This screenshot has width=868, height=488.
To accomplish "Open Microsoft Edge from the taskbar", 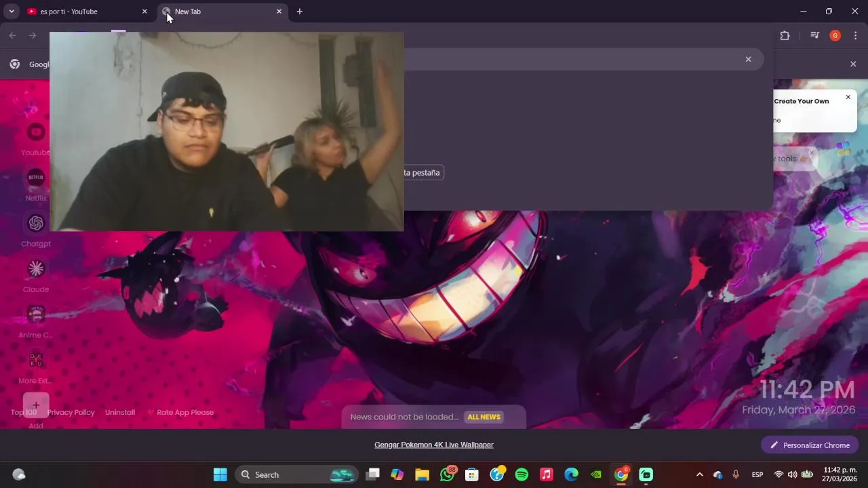I will pyautogui.click(x=572, y=474).
